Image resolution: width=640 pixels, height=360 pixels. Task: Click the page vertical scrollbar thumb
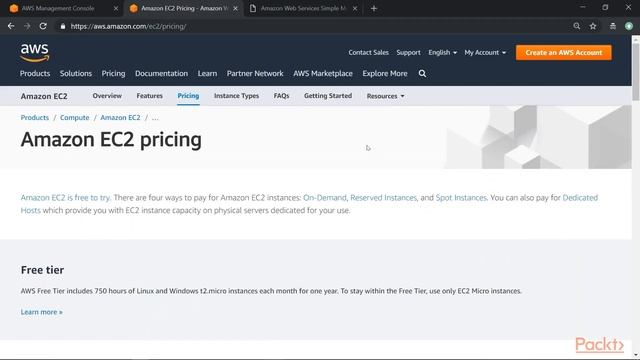pyautogui.click(x=636, y=72)
